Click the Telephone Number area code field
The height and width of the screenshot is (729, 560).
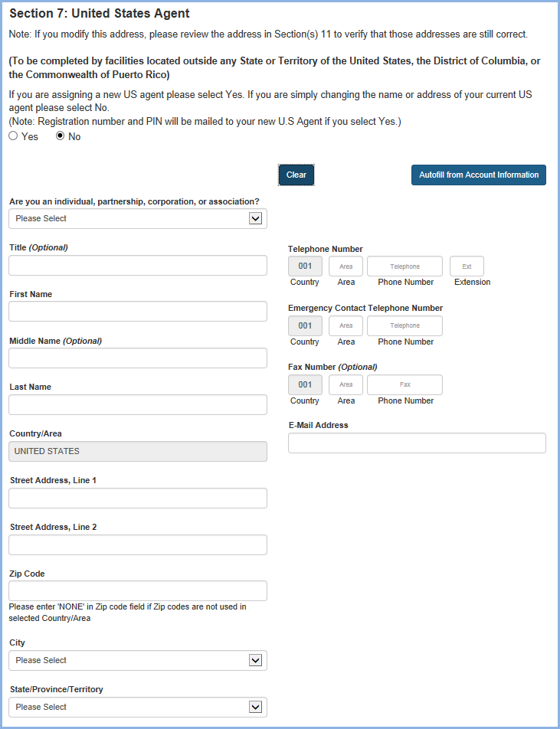[345, 266]
